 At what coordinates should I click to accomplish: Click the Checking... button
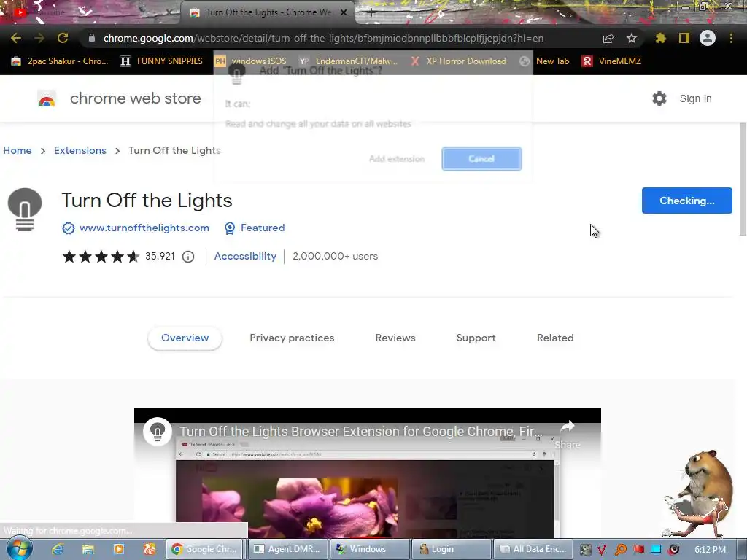pyautogui.click(x=687, y=201)
